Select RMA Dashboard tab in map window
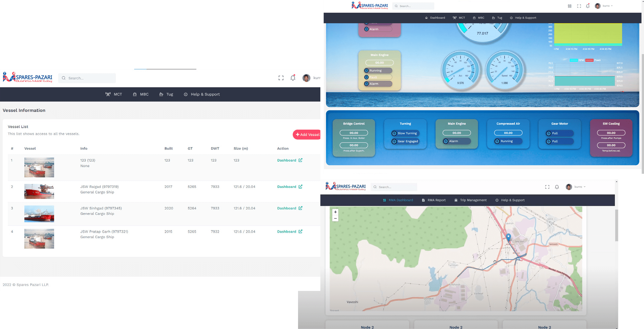This screenshot has height=329, width=644. (398, 200)
